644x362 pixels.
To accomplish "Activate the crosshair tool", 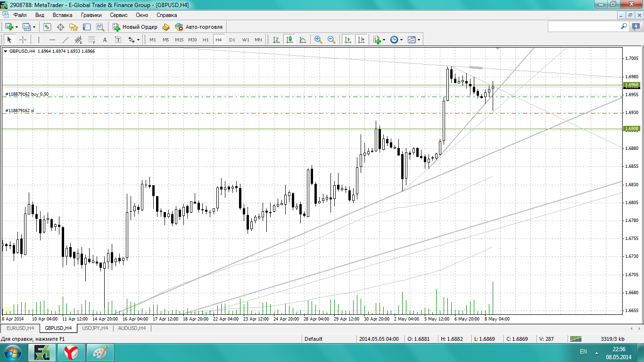I will tap(22, 40).
